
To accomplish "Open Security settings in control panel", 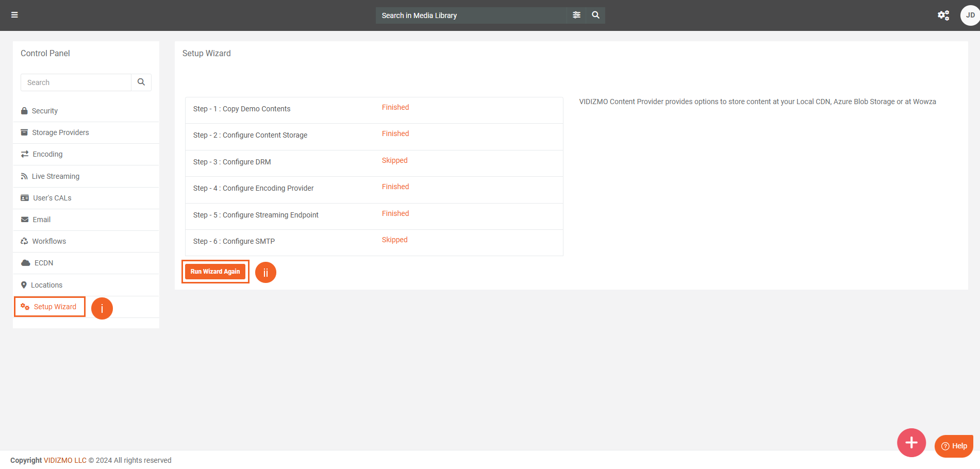I will 45,111.
